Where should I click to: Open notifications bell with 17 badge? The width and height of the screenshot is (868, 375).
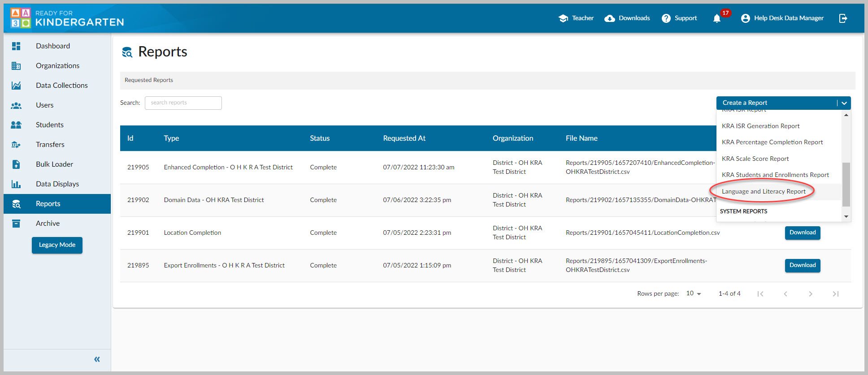pyautogui.click(x=717, y=18)
